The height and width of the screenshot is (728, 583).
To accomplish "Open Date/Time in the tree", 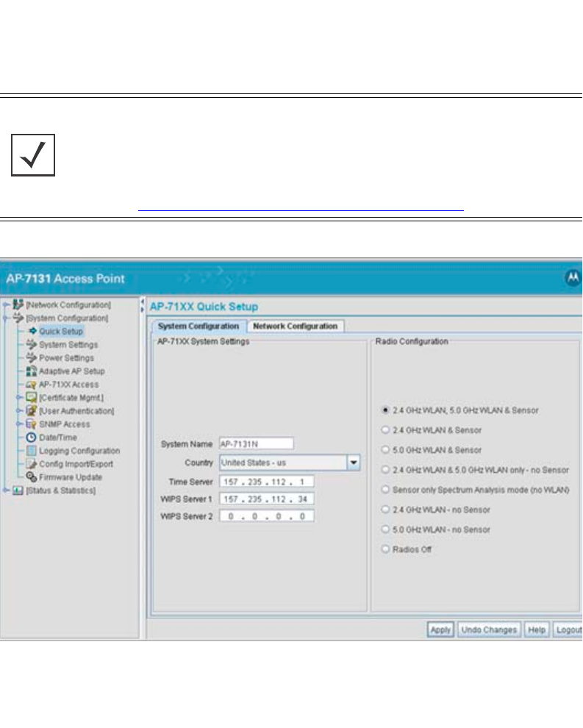I will click(x=58, y=438).
